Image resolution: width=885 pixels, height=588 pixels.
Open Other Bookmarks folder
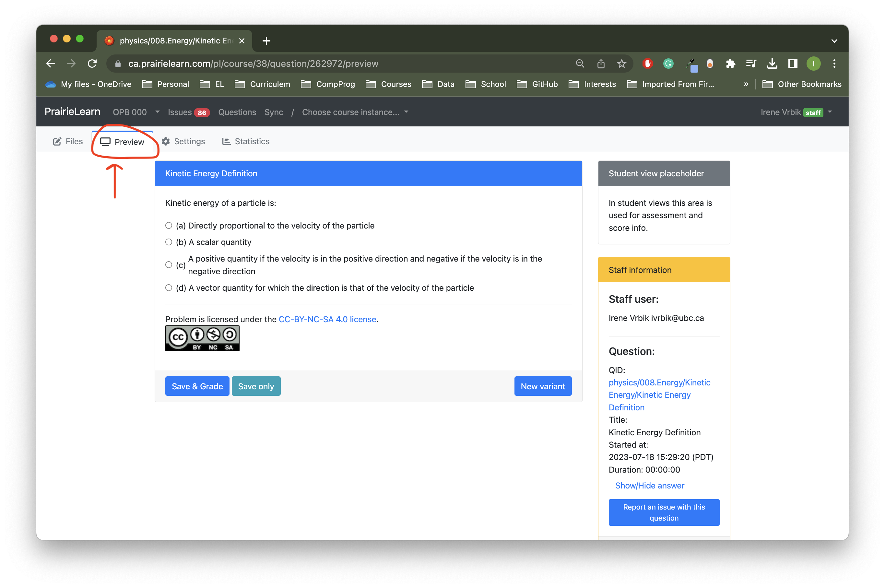click(x=802, y=84)
